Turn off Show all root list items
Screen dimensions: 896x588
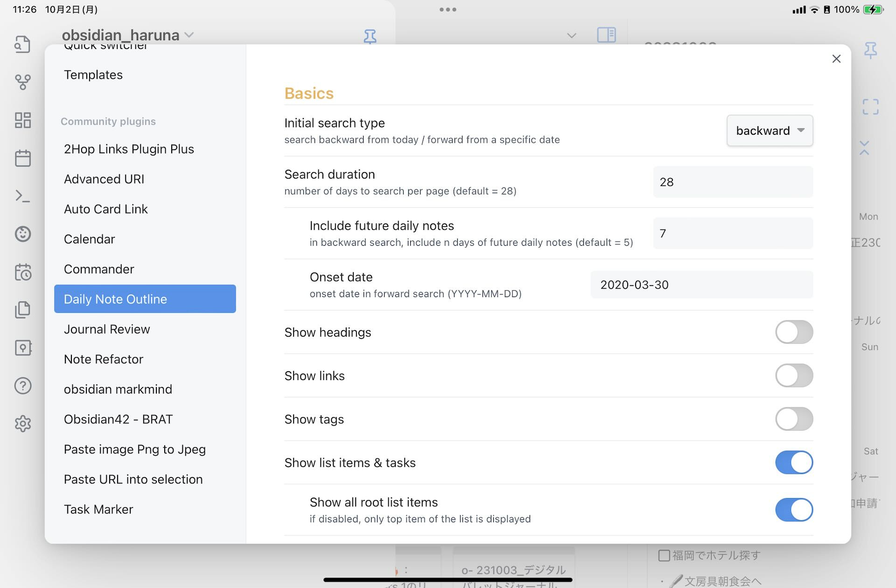793,510
